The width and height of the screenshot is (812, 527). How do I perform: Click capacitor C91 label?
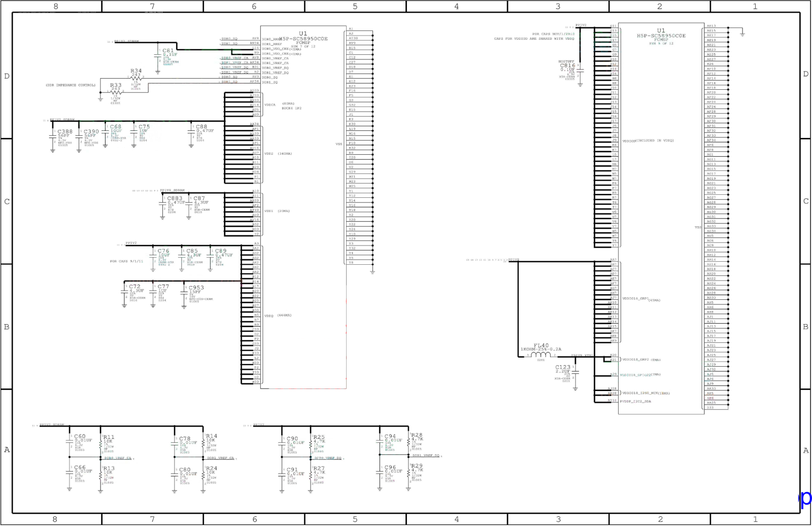pyautogui.click(x=292, y=470)
